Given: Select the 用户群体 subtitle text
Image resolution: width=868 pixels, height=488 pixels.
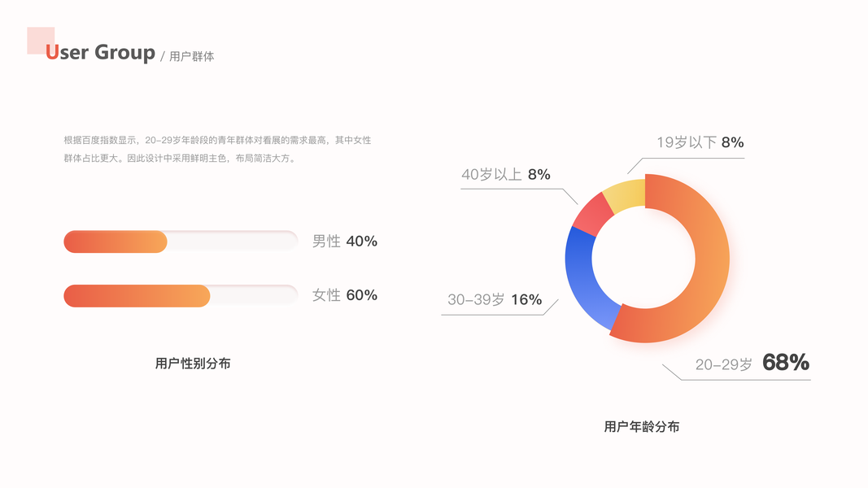Looking at the screenshot, I should (x=192, y=57).
